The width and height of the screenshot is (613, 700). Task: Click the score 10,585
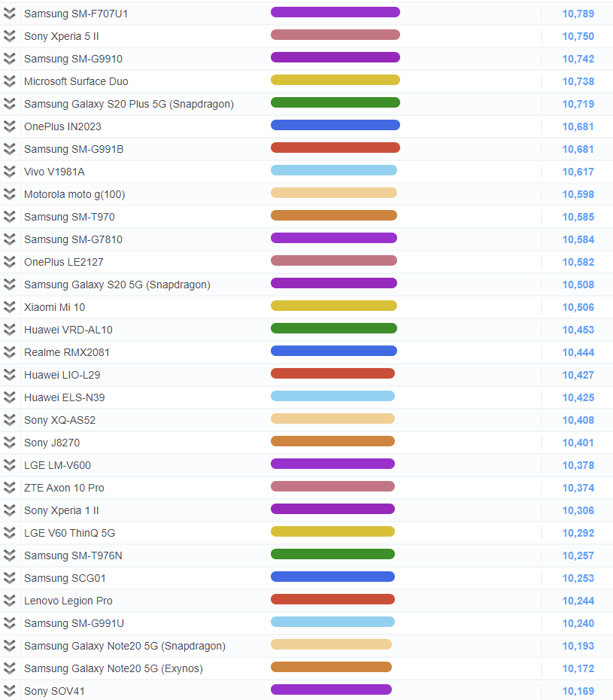[x=578, y=217]
